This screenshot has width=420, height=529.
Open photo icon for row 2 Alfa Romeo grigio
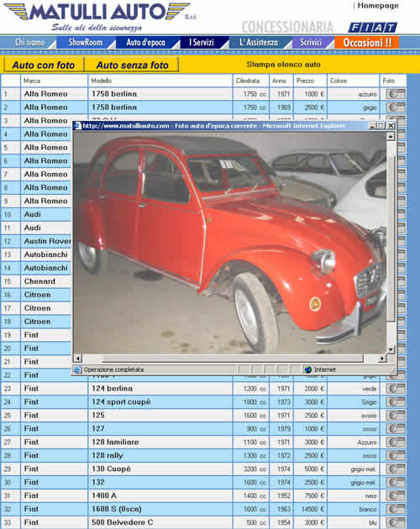pos(396,107)
